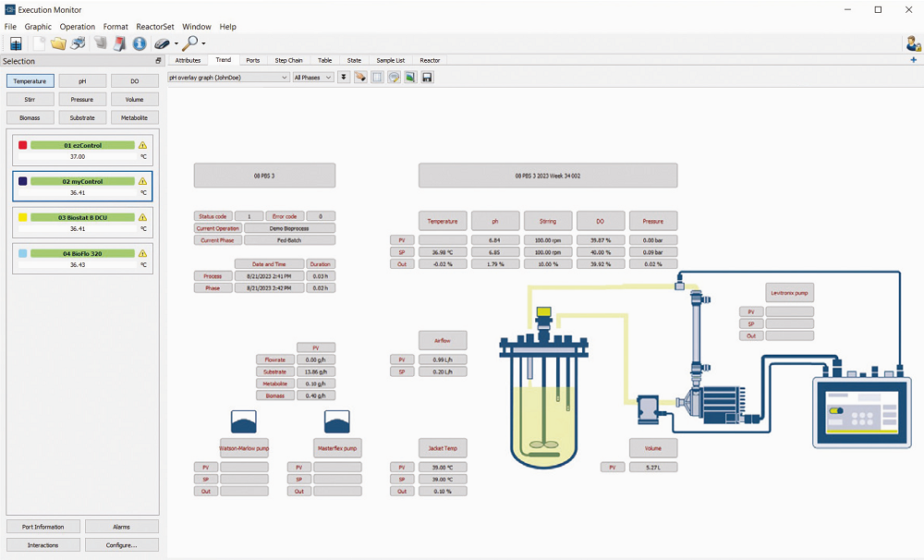Image resolution: width=924 pixels, height=560 pixels.
Task: Click the double-arrow collapse icon in trend toolbar
Action: click(x=344, y=78)
